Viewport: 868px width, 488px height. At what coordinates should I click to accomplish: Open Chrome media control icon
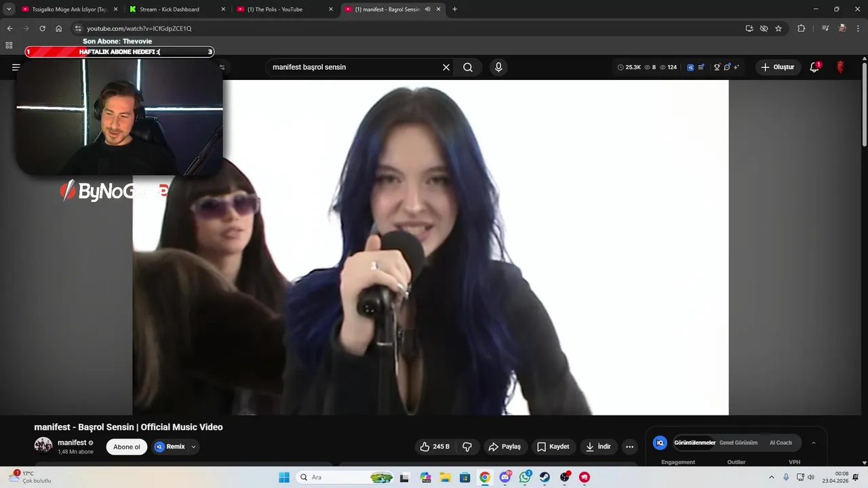click(x=825, y=28)
